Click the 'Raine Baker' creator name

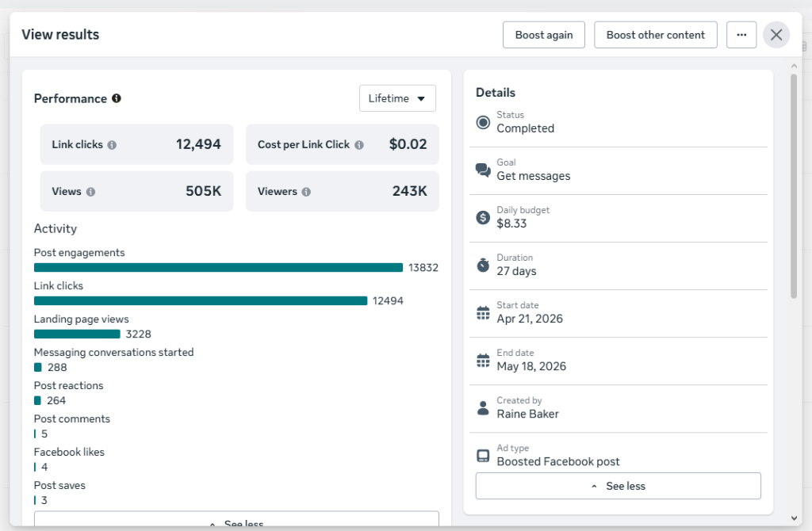[527, 414]
